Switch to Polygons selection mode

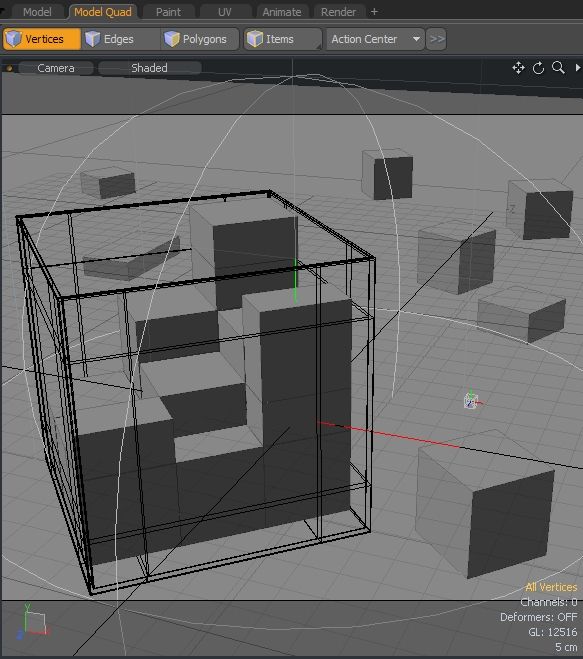200,39
